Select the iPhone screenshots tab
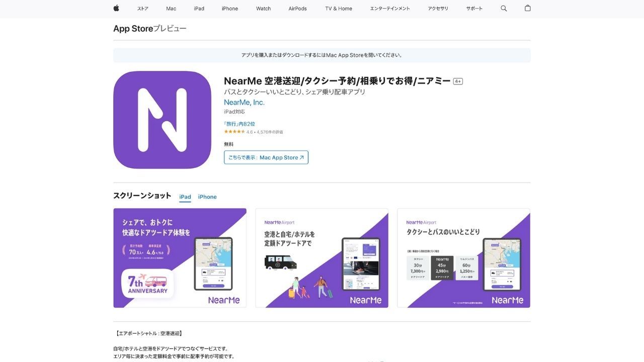644x362 pixels. (x=207, y=197)
